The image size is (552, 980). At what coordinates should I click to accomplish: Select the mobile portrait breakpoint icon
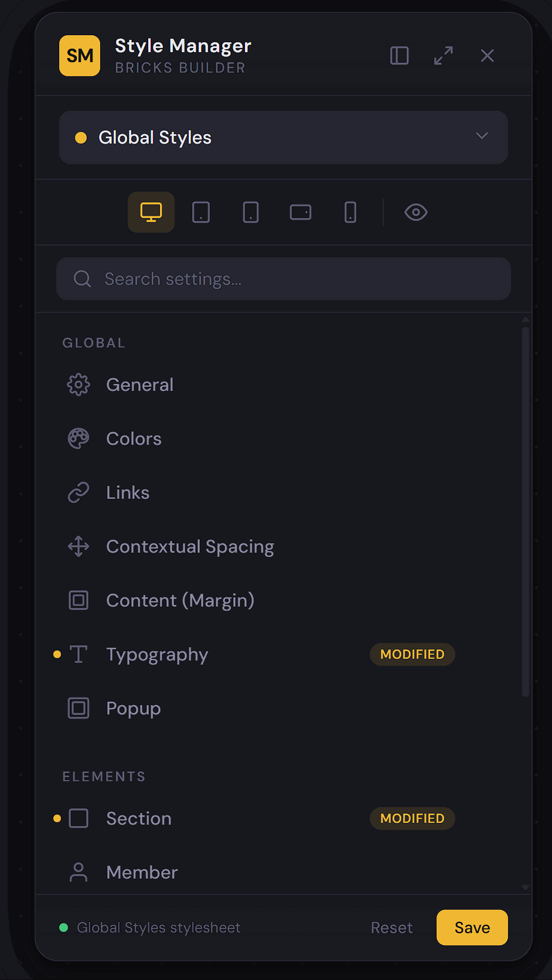(x=350, y=212)
